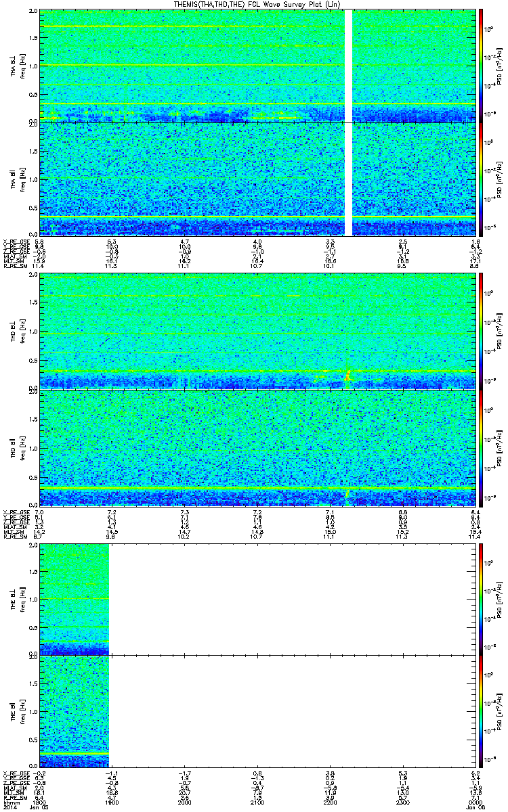Click the 1800 time tick label
The height and width of the screenshot is (812, 508).
[x=40, y=803]
